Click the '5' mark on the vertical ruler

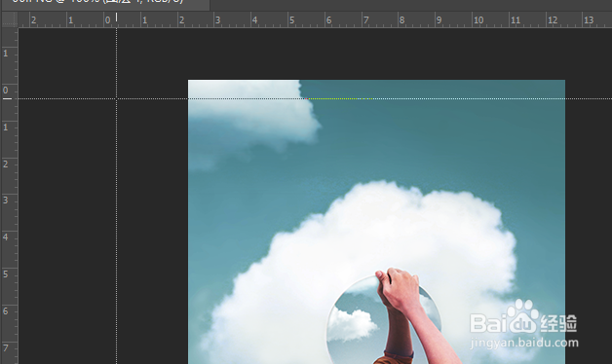tap(6, 274)
